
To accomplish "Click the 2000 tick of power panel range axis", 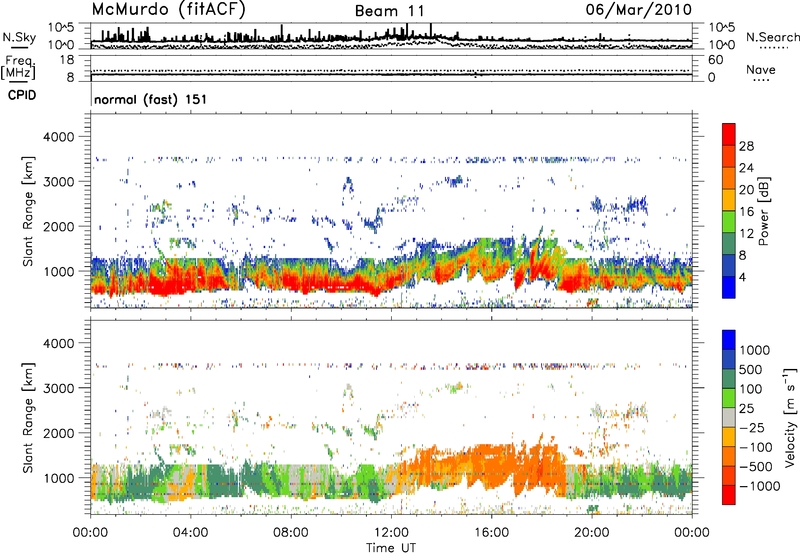I will pyautogui.click(x=58, y=226).
